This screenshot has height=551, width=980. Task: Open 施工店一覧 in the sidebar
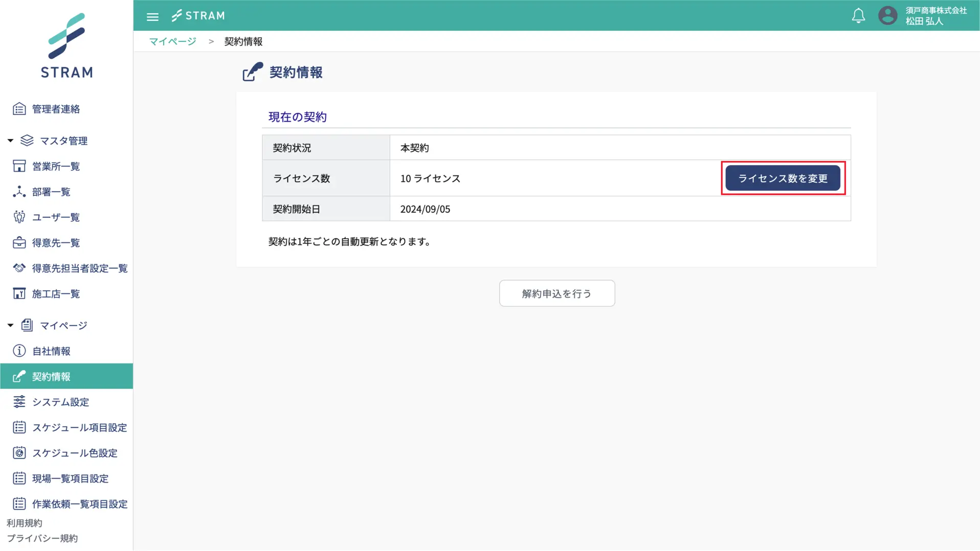pos(56,294)
